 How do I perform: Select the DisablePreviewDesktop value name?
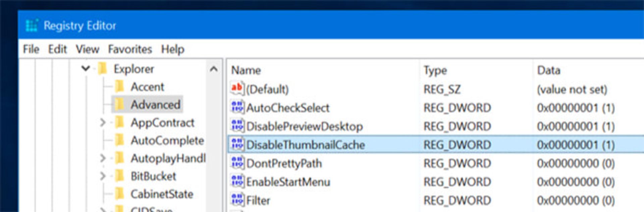(305, 127)
